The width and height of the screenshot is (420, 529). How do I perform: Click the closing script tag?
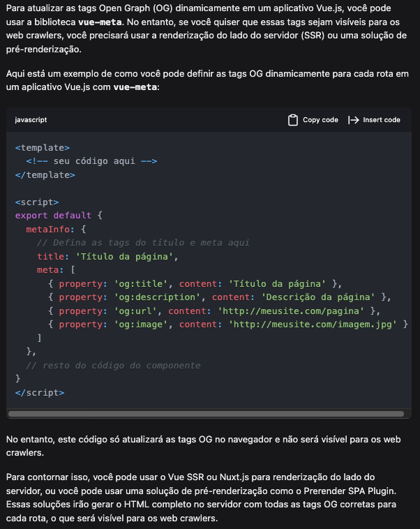click(40, 393)
